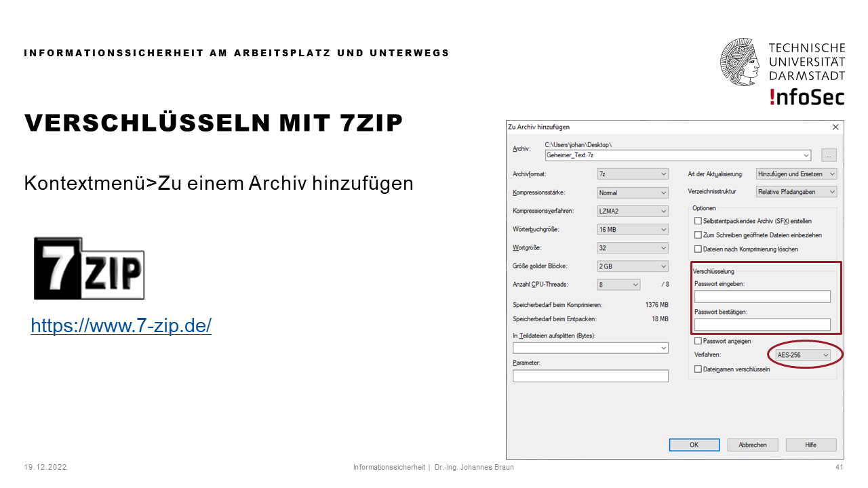Click the path text C:\Users\johan\Desktop\
The height and width of the screenshot is (488, 868).
(x=578, y=145)
